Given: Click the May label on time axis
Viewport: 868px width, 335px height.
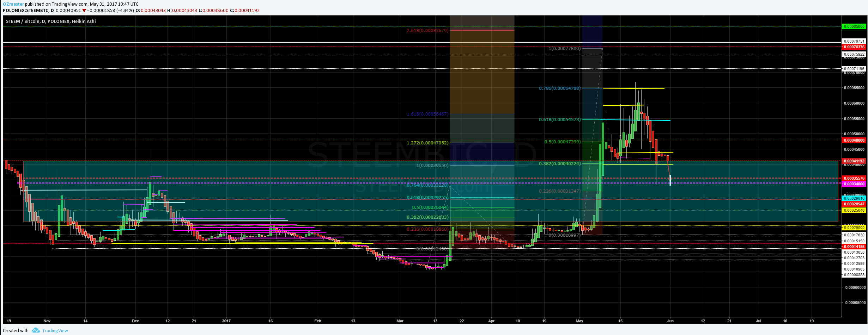Looking at the screenshot, I should coord(579,321).
